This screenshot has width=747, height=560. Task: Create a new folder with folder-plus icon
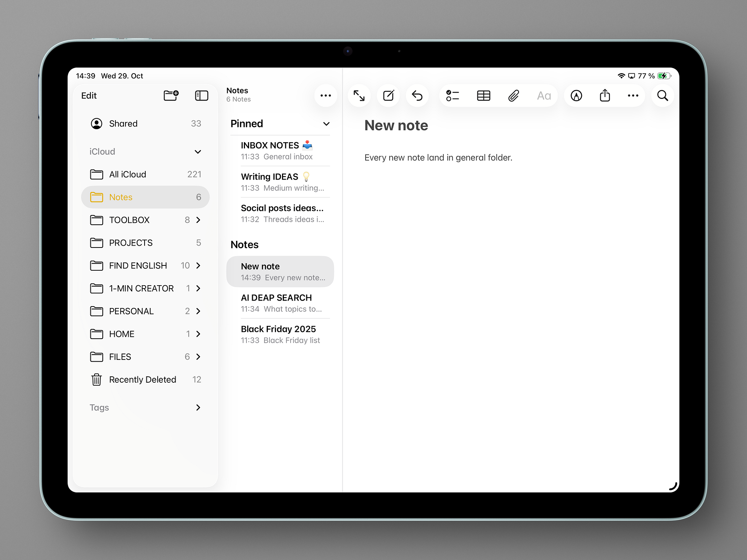(x=171, y=96)
